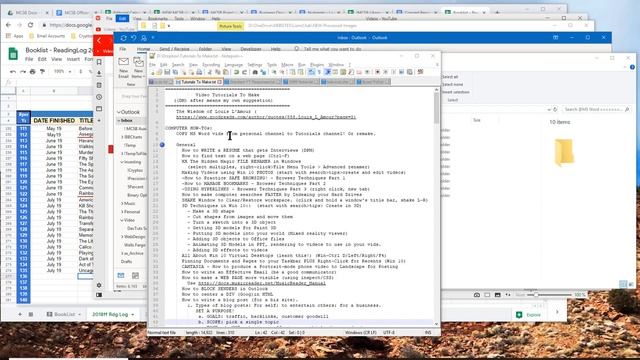
Task: Open the Encoding menu in Notepad++
Action: (211, 65)
